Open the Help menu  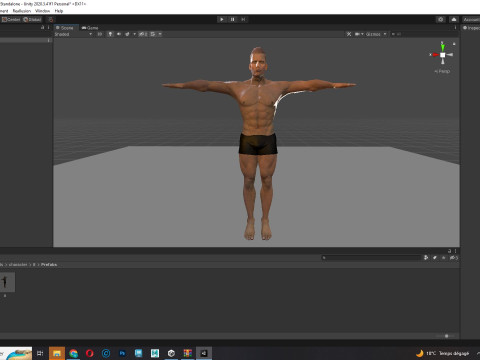59,11
